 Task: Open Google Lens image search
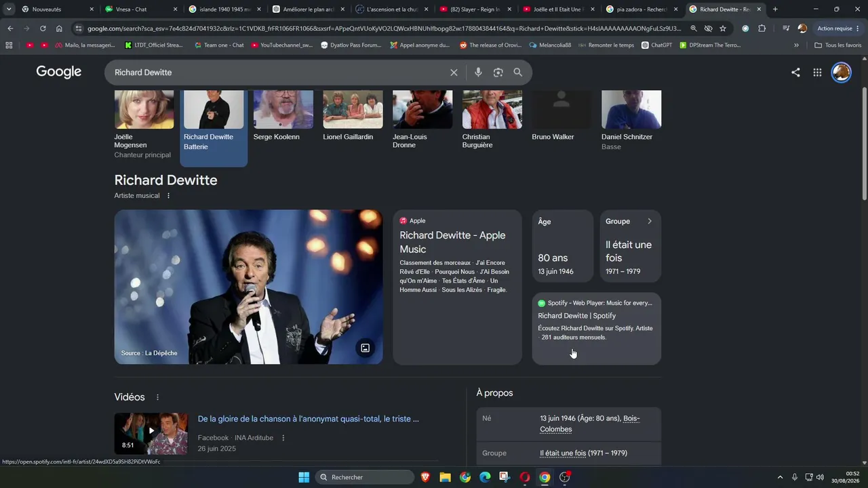click(498, 73)
